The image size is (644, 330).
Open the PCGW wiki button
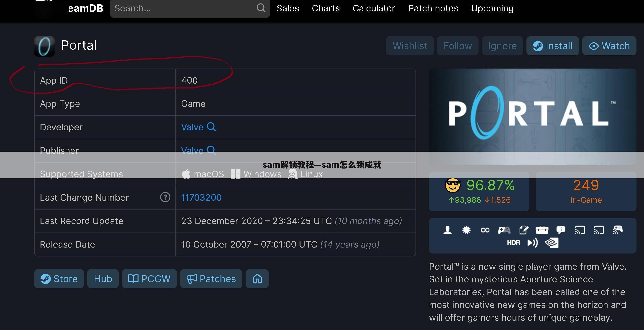tap(149, 279)
